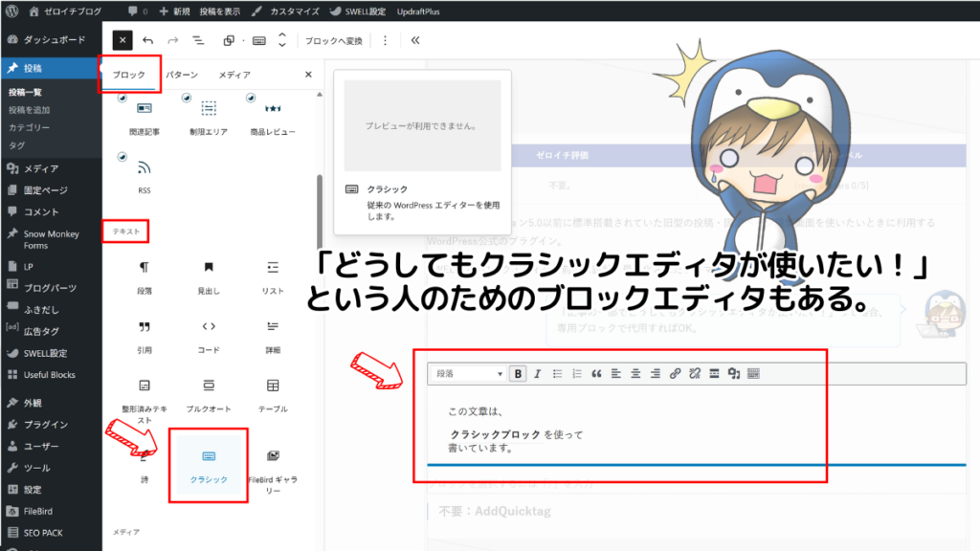
Task: Apply blockquote in classic toolbar
Action: point(596,374)
